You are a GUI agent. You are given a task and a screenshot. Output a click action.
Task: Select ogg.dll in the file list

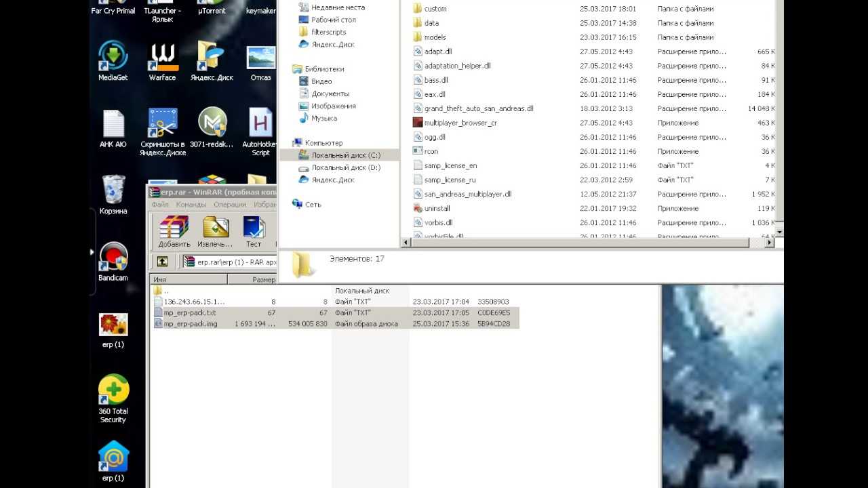[429, 137]
